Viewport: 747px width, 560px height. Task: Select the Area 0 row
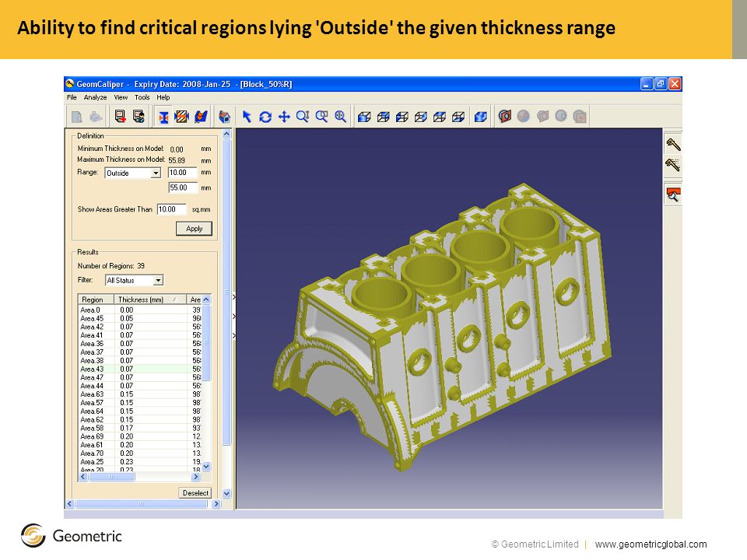click(x=141, y=310)
